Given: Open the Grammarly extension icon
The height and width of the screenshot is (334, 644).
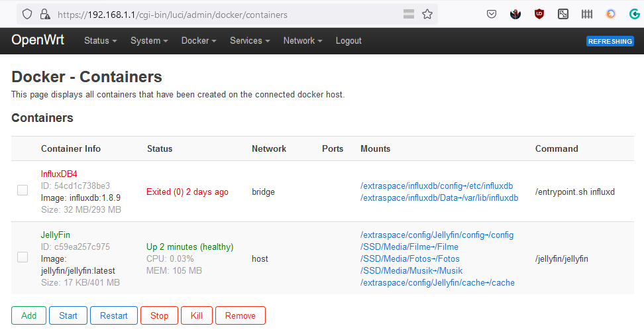Looking at the screenshot, I should pos(635,15).
